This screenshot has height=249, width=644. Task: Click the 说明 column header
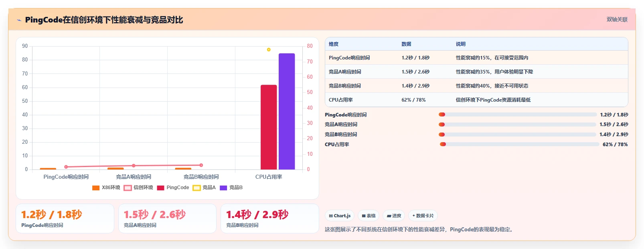[x=461, y=44]
